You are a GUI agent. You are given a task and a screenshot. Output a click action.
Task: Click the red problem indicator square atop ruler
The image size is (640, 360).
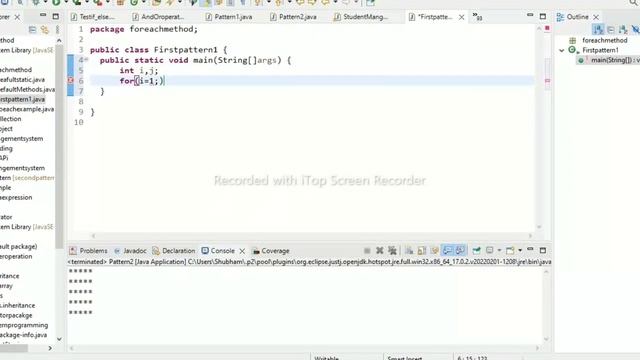[547, 28]
